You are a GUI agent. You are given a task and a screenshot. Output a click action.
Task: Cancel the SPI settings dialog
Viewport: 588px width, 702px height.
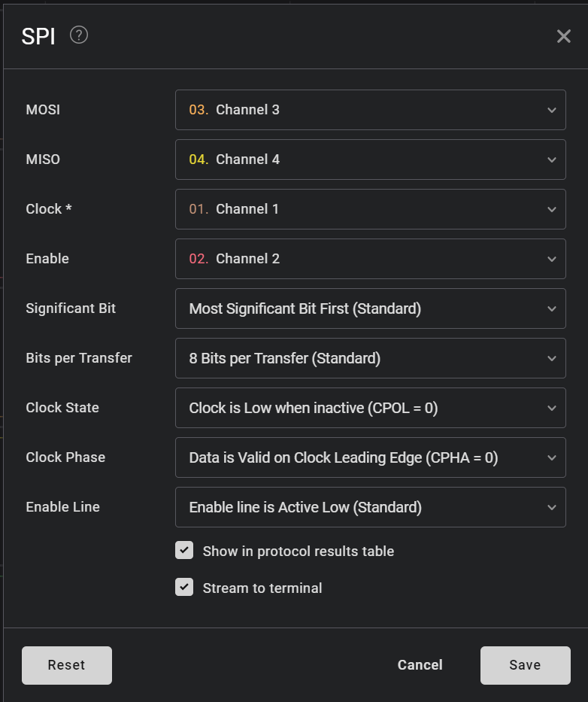(x=420, y=665)
